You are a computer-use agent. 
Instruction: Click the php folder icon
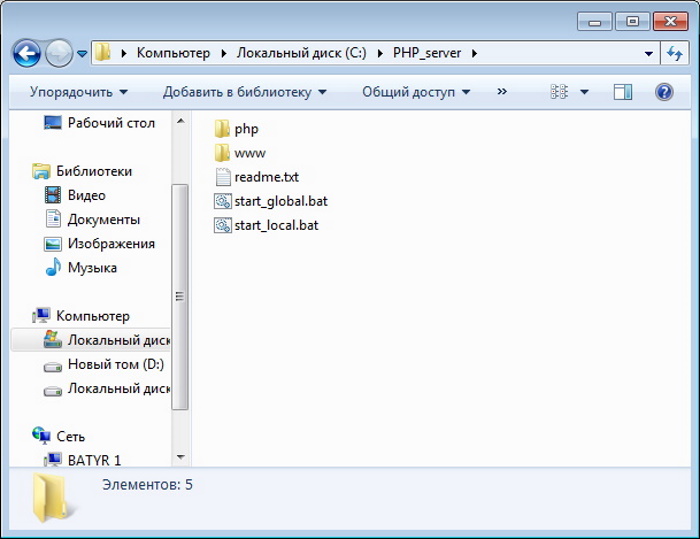[222, 129]
